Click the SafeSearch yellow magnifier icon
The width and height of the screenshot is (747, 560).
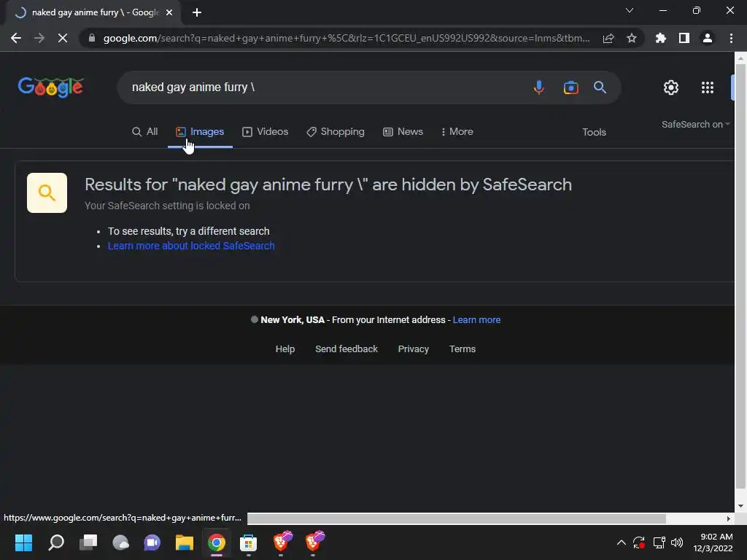tap(47, 192)
